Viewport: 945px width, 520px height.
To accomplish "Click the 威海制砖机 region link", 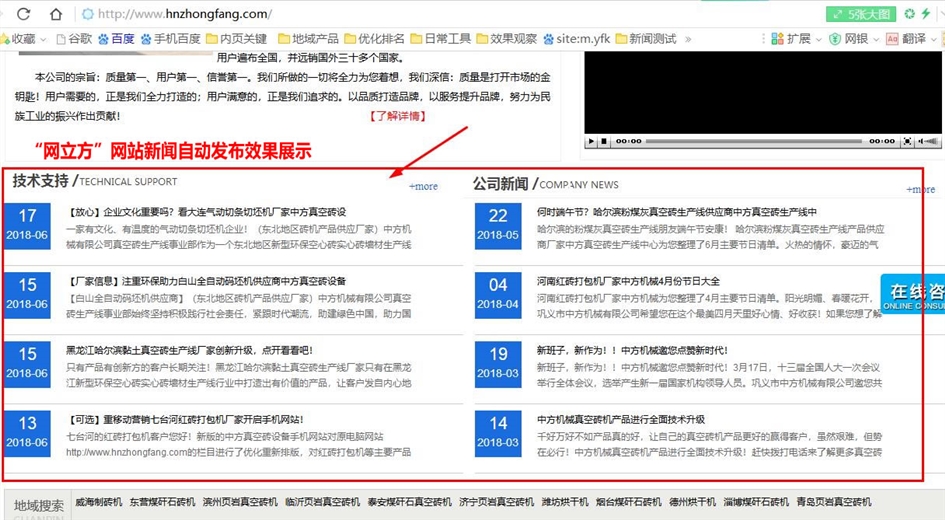I will [99, 502].
